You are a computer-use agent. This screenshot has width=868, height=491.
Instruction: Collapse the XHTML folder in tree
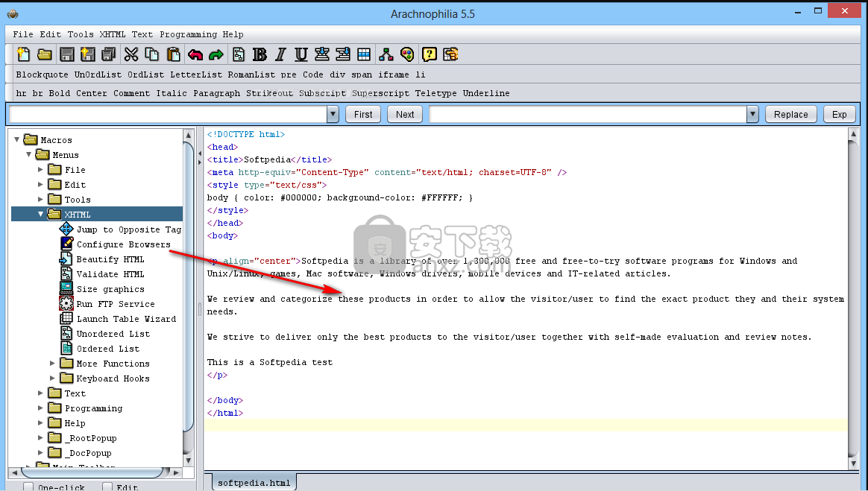[41, 215]
